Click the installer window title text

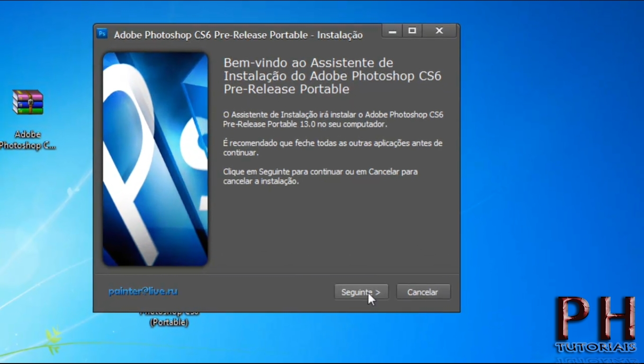[238, 35]
